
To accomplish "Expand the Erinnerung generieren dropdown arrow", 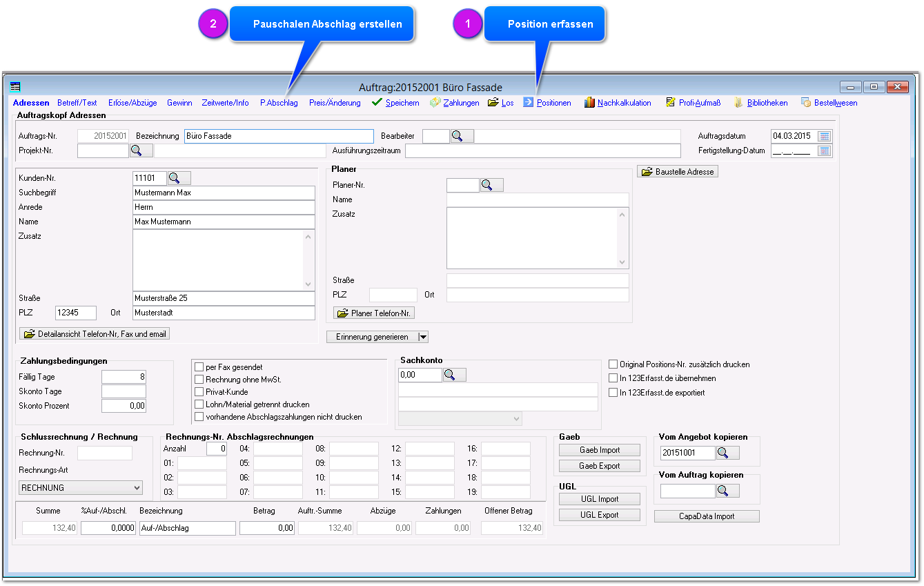I will [x=424, y=337].
